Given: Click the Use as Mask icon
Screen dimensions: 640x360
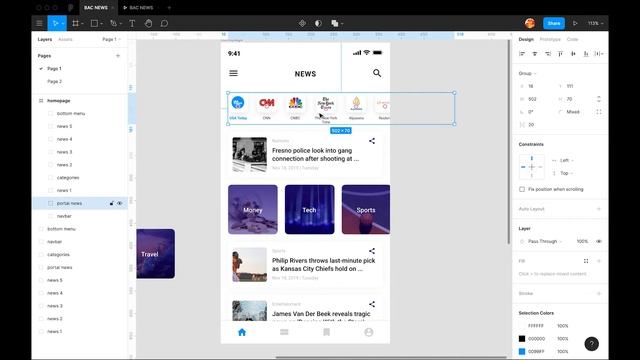Looking at the screenshot, I should click(x=318, y=23).
